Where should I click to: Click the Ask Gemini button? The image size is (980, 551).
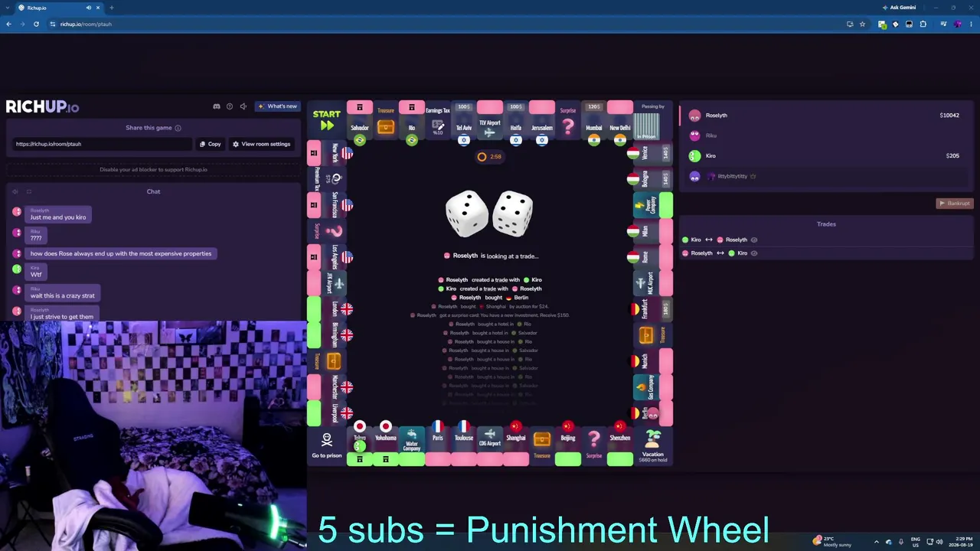point(899,8)
